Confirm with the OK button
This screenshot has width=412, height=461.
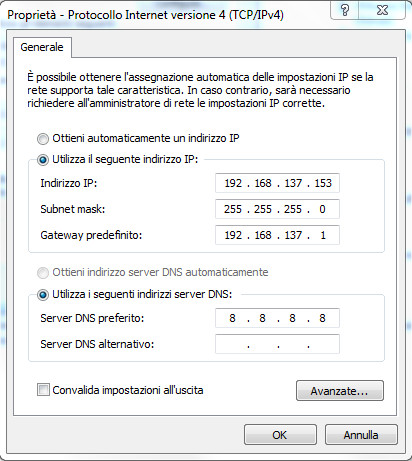coord(280,435)
